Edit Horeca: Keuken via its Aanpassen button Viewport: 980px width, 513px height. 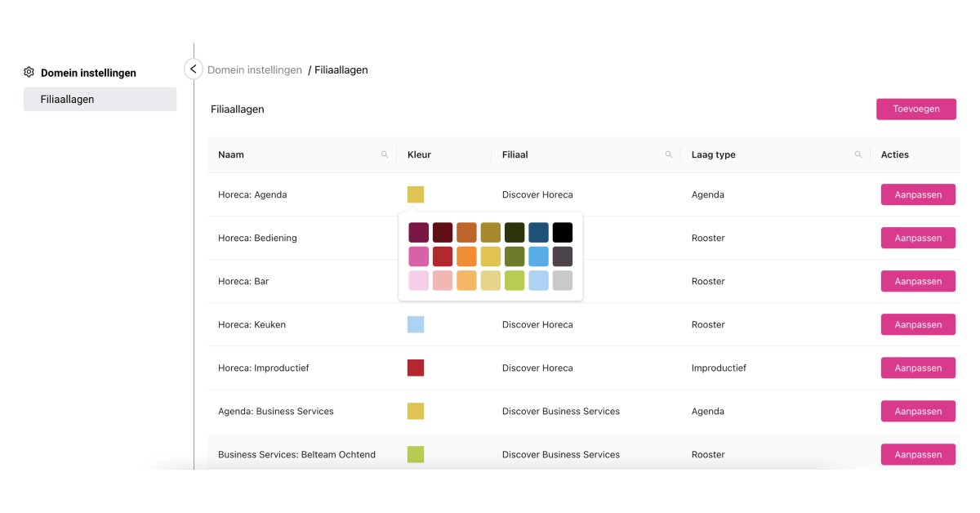point(918,324)
